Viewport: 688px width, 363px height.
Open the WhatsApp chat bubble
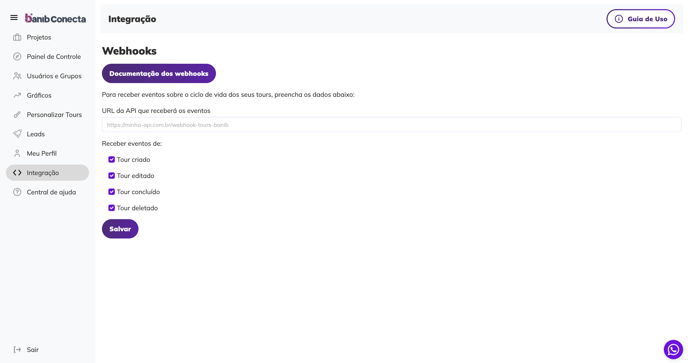[673, 349]
